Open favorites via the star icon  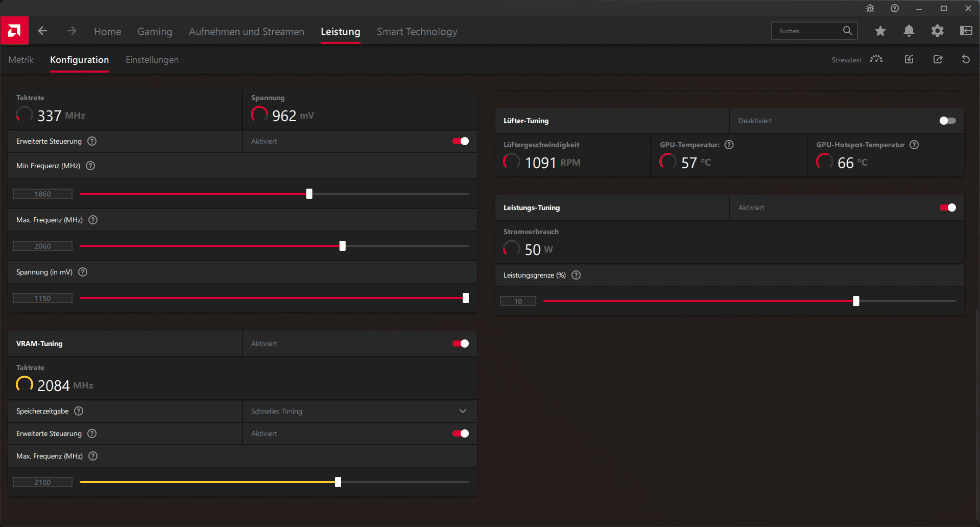[880, 31]
